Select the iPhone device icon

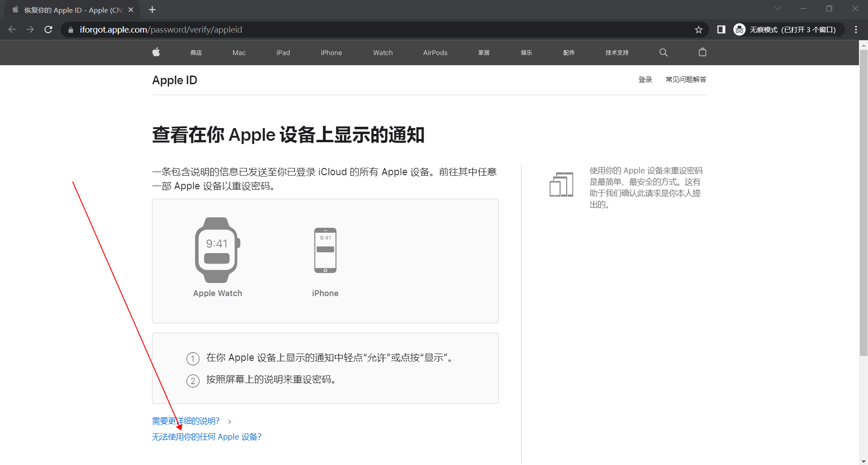(x=325, y=250)
